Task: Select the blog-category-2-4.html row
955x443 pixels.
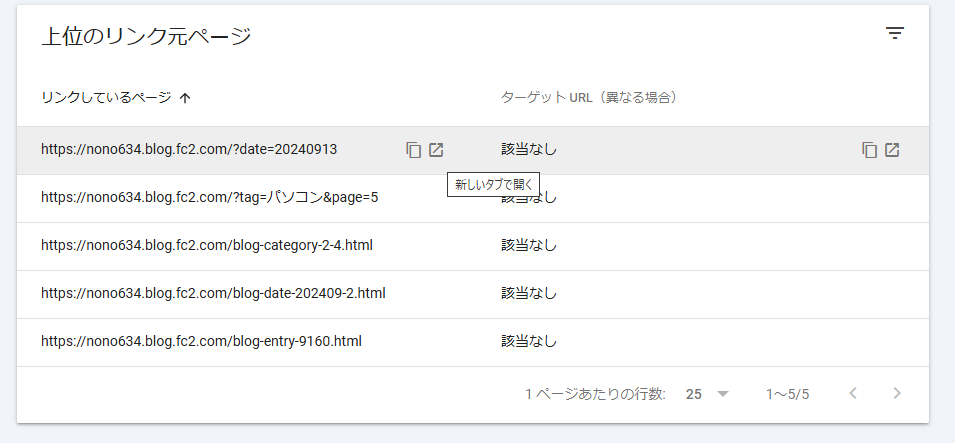Action: (x=473, y=246)
